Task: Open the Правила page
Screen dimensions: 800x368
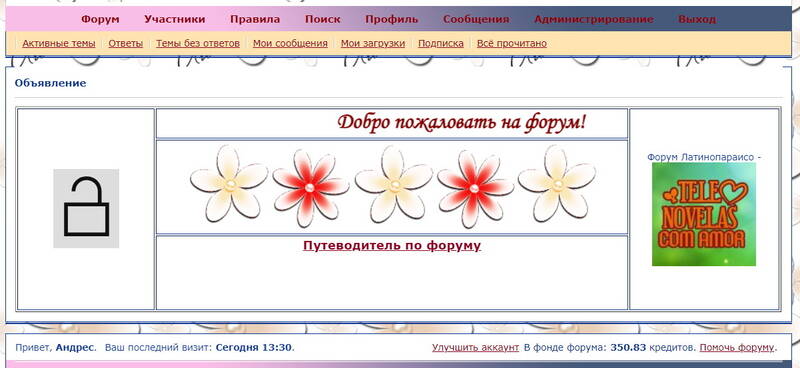Action: coord(255,19)
